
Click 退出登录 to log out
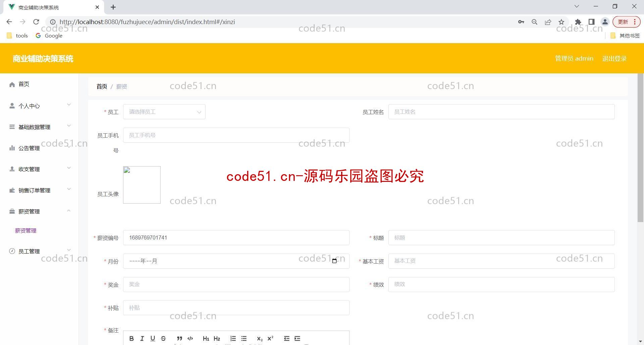click(614, 58)
